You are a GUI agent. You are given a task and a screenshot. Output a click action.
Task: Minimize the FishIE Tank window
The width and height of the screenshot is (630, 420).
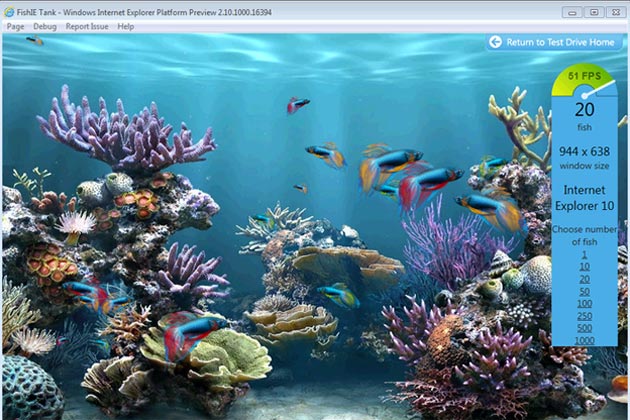[572, 12]
